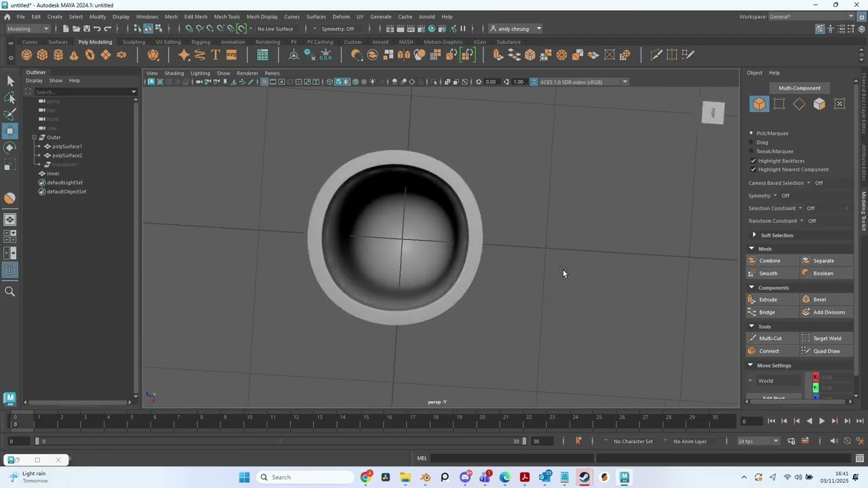Screen dimensions: 868x488
Task: Choose Edge selection mode icon
Action: tap(800, 104)
